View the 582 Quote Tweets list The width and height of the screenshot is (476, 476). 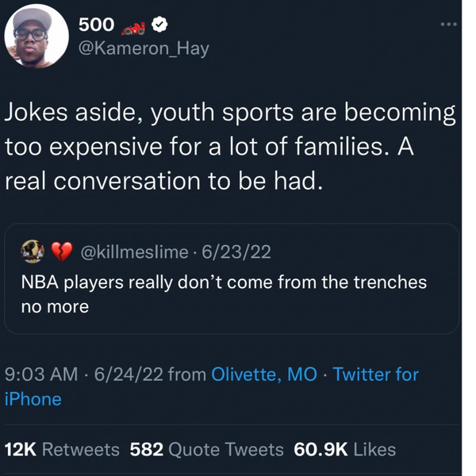[x=206, y=450]
